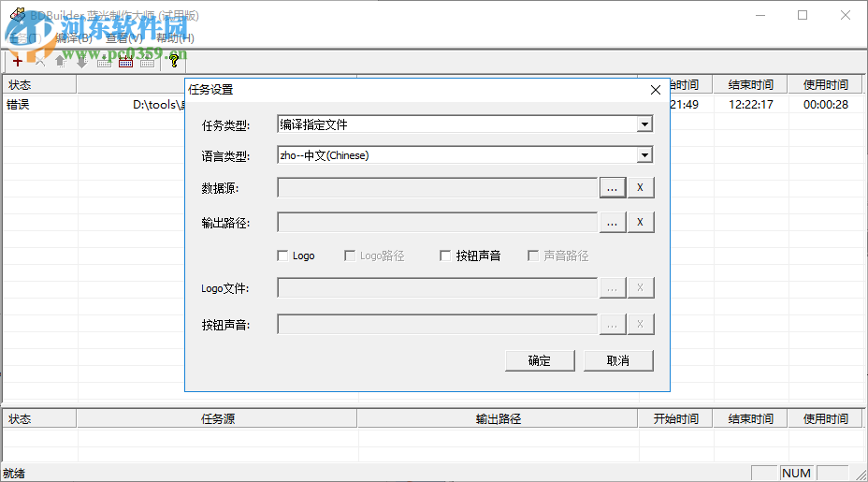Browse for Logo文件 with the ... button
Screen dimensions: 868x482
613,287
